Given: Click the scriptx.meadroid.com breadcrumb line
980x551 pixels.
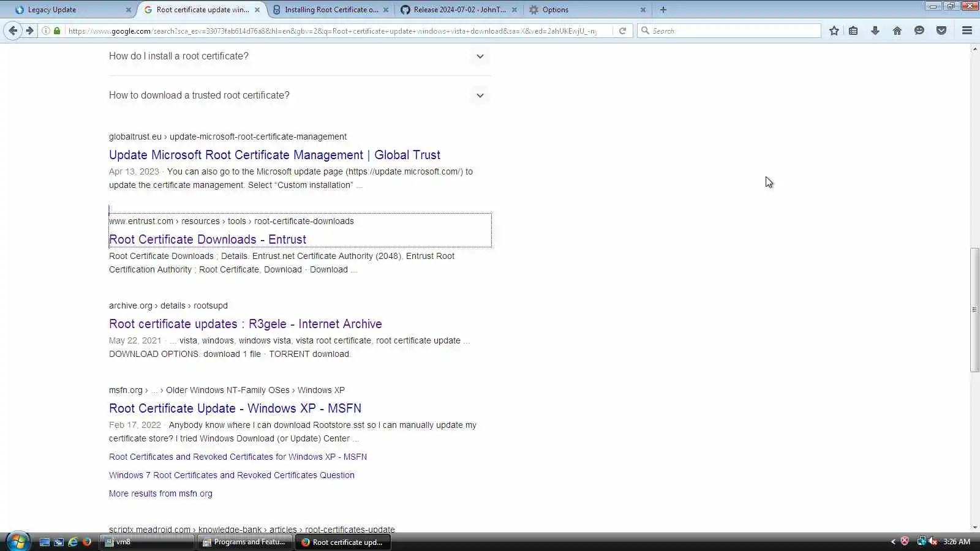Looking at the screenshot, I should click(252, 529).
